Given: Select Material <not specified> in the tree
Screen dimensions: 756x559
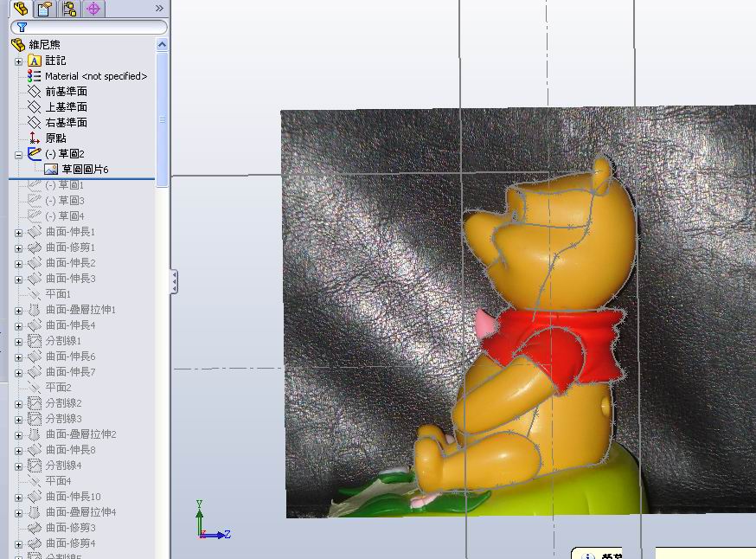Looking at the screenshot, I should click(91, 76).
